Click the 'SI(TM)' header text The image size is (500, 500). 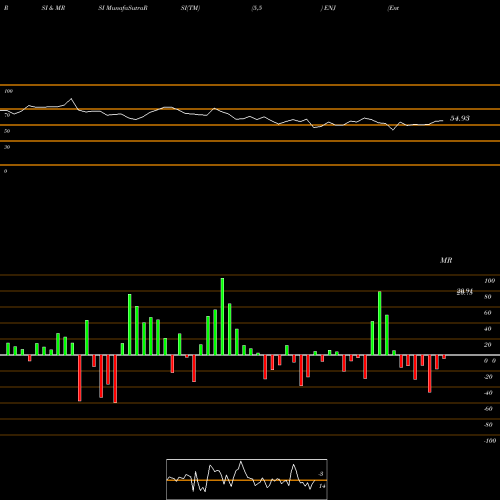click(190, 8)
